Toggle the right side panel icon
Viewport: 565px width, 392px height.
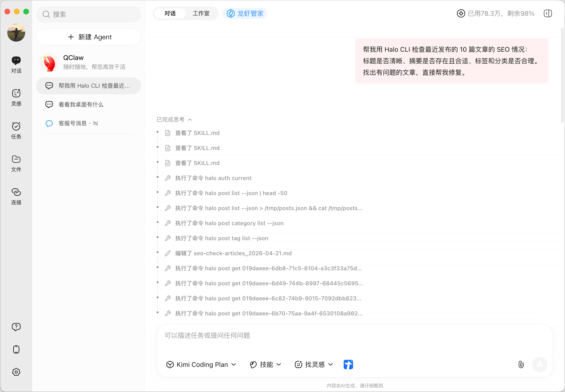click(548, 13)
